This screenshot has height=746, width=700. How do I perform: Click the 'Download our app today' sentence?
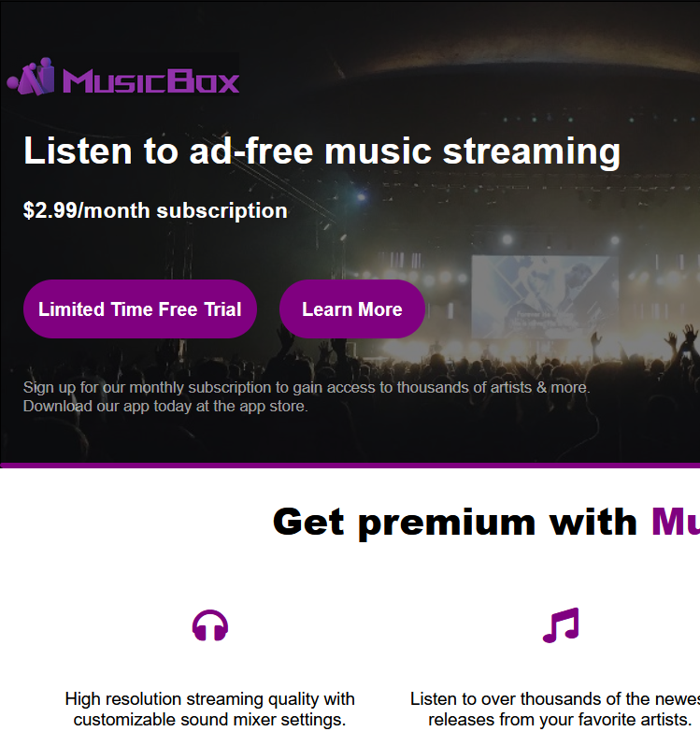tap(165, 407)
